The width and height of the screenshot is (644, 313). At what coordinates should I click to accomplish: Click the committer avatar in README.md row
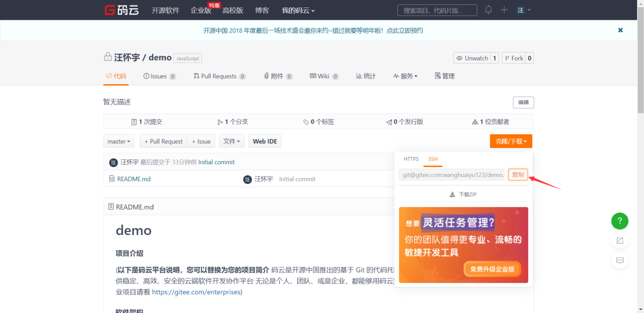(x=248, y=179)
